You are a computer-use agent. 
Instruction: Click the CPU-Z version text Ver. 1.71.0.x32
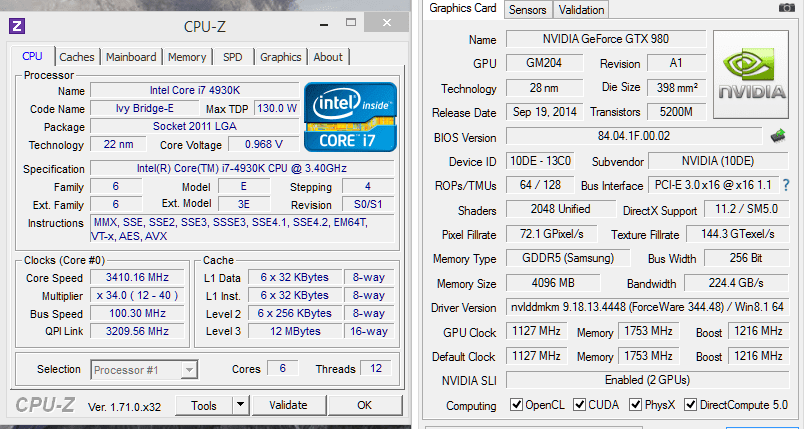click(x=124, y=407)
